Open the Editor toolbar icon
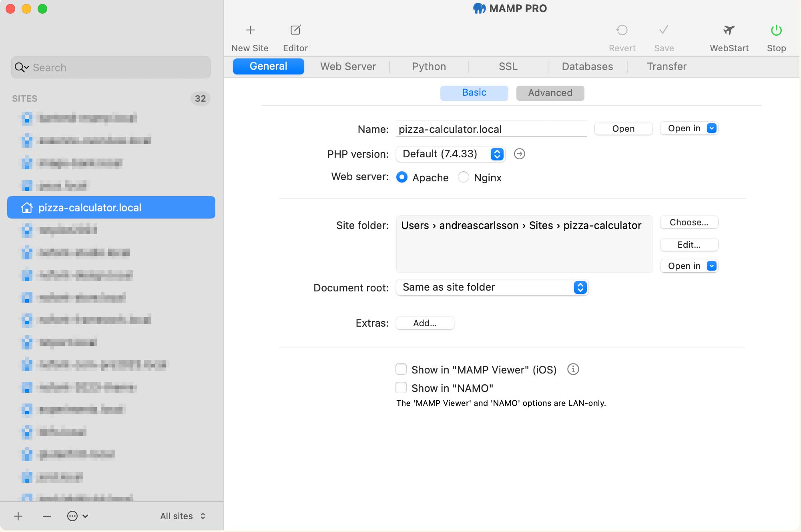The image size is (801, 532). tap(295, 30)
